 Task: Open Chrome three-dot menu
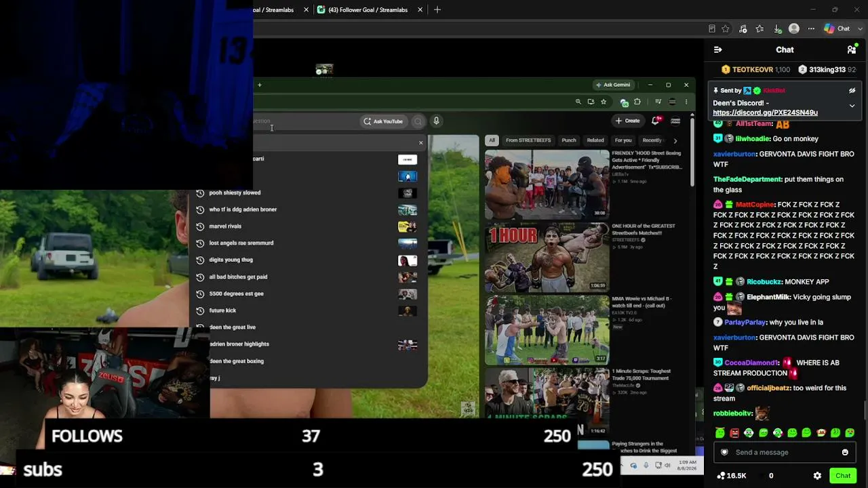(x=686, y=102)
